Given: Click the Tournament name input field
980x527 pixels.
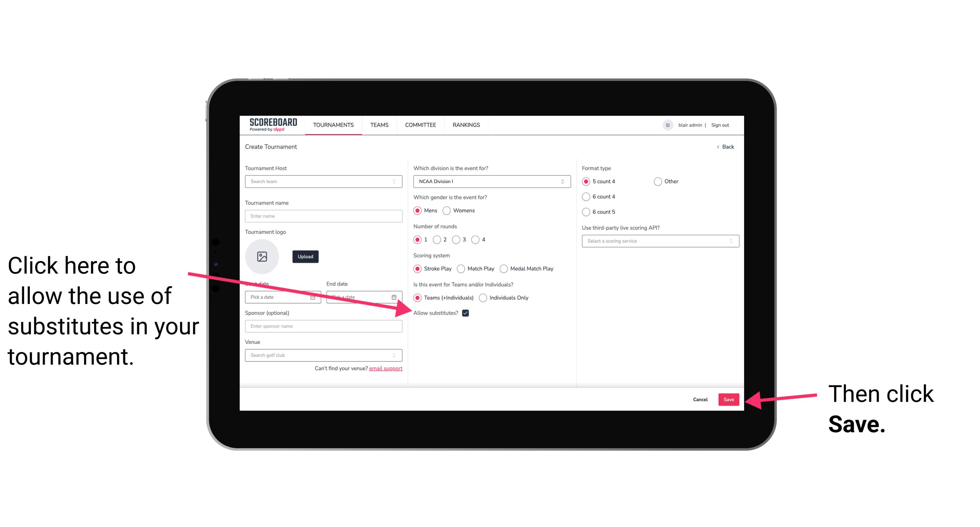Looking at the screenshot, I should 323,215.
